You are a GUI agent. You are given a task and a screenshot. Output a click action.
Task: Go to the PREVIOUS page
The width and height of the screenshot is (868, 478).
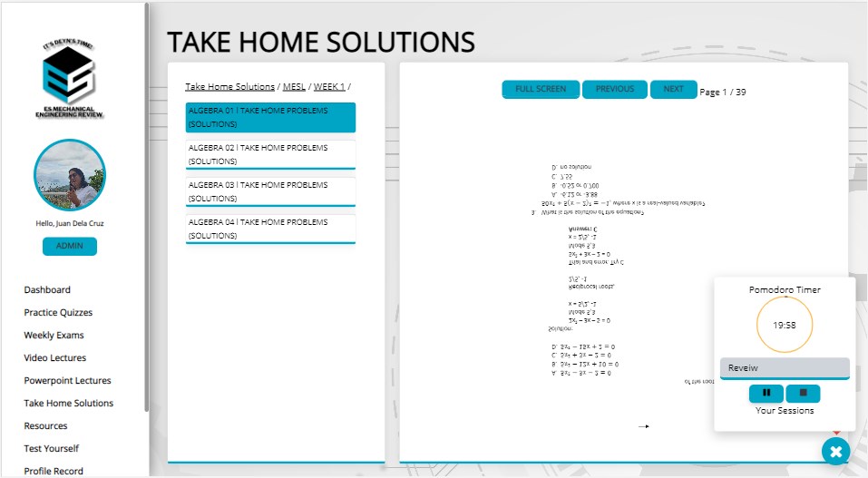(615, 89)
